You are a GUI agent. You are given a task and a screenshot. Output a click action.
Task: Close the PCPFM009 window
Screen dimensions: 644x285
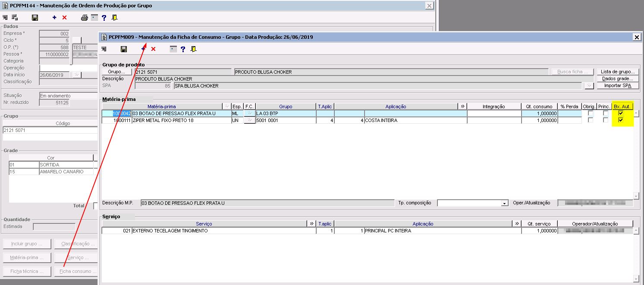click(637, 37)
